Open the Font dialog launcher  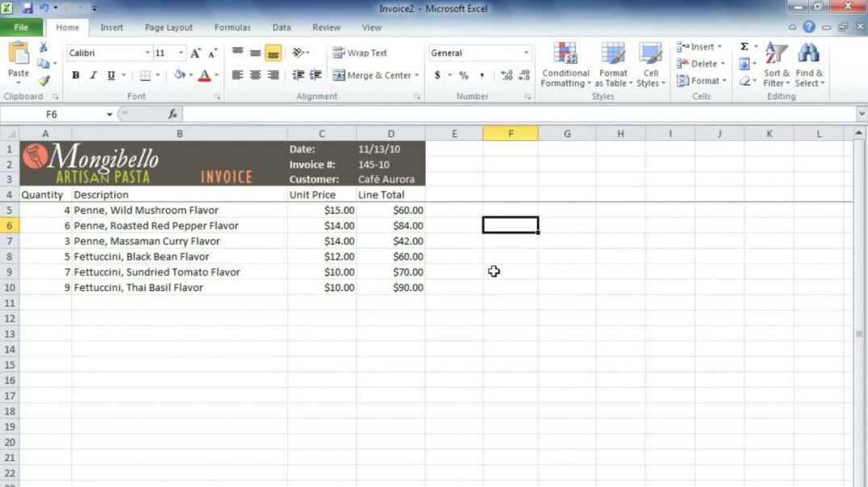click(x=218, y=97)
